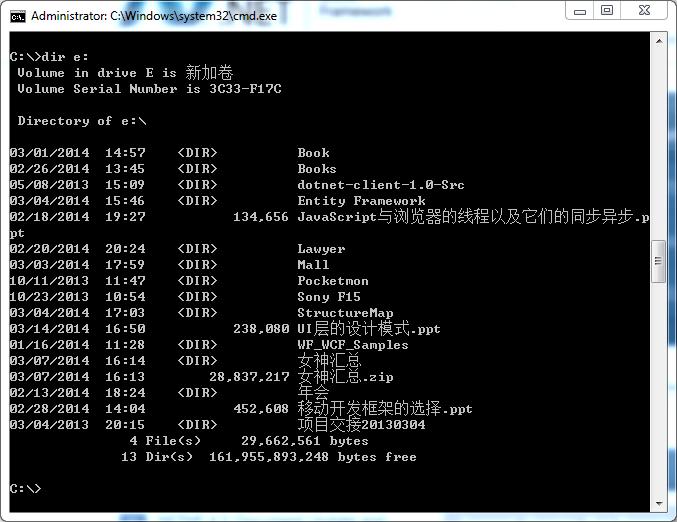Click the 'Pocketmon' directory name

tap(333, 281)
